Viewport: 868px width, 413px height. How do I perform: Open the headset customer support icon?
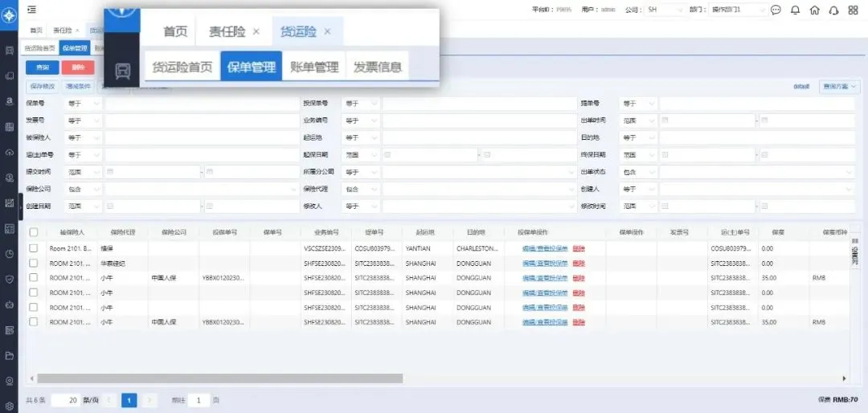(833, 10)
